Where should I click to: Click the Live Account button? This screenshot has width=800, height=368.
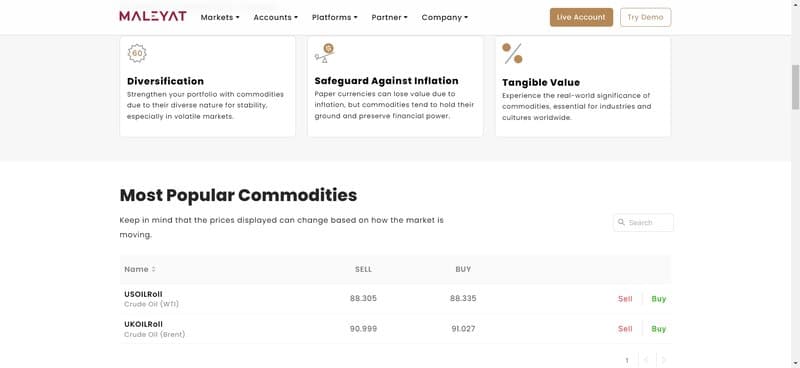[x=581, y=17]
